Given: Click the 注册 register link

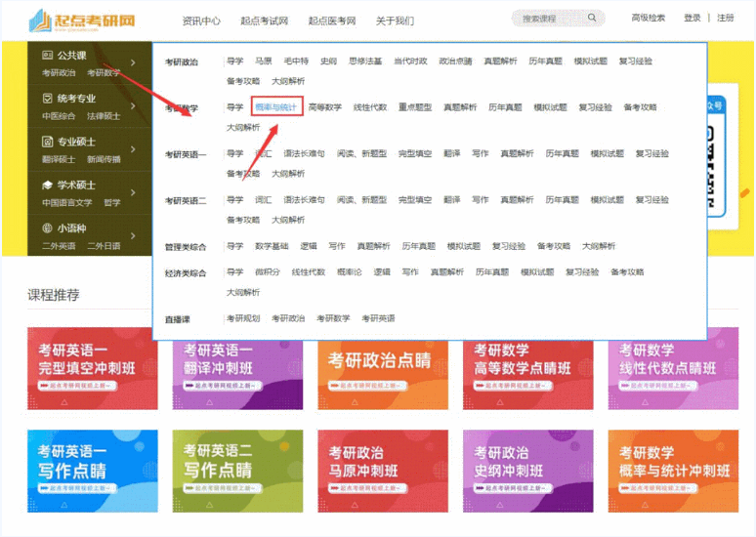Looking at the screenshot, I should pos(725,18).
